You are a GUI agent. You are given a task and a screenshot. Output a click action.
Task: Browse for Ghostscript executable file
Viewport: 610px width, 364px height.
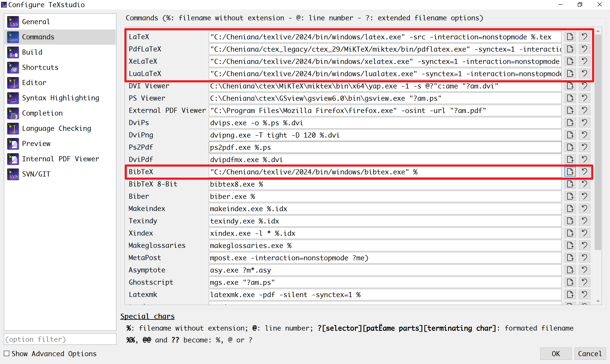[570, 282]
